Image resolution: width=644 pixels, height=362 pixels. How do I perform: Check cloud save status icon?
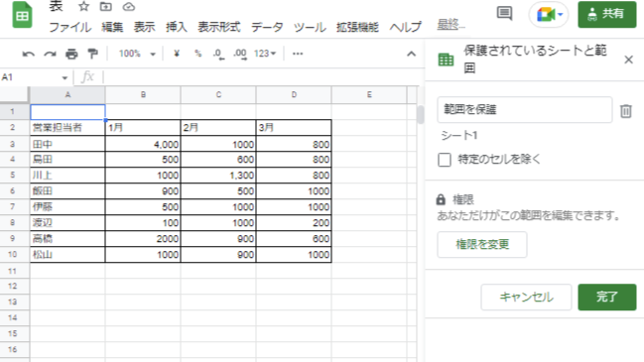(x=129, y=6)
